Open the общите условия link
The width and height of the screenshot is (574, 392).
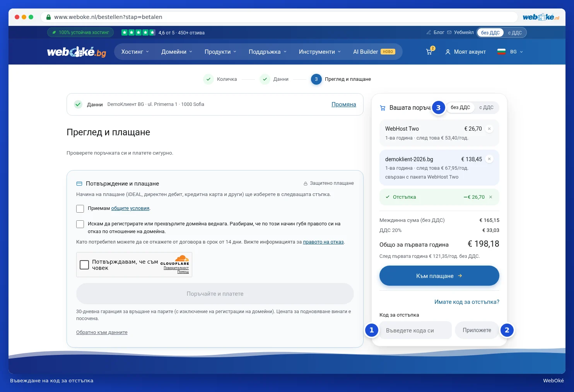click(x=130, y=208)
